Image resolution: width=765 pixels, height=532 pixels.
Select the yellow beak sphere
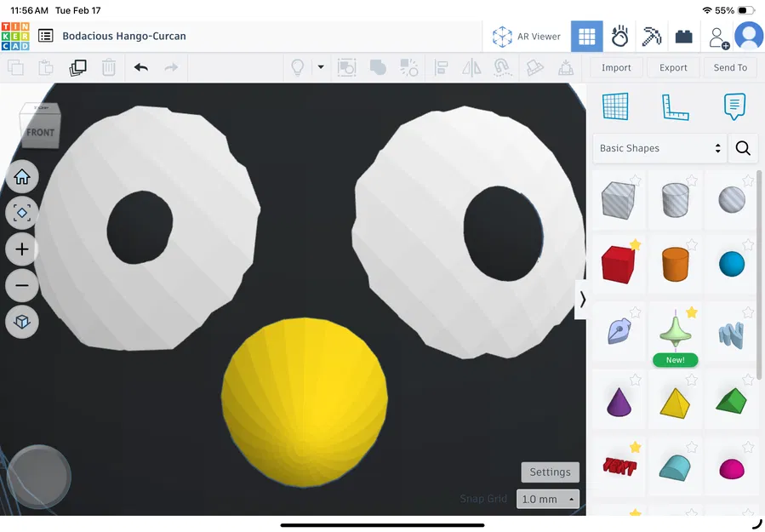click(x=305, y=402)
